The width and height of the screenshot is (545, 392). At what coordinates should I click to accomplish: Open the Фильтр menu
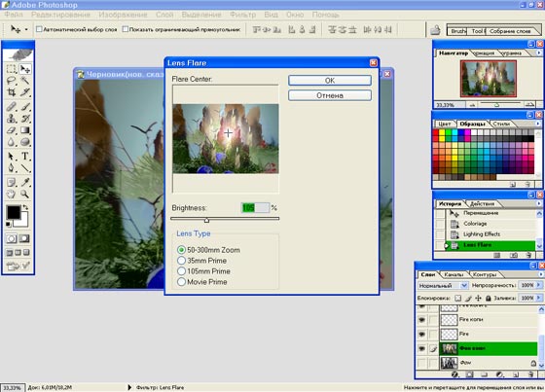[242, 15]
